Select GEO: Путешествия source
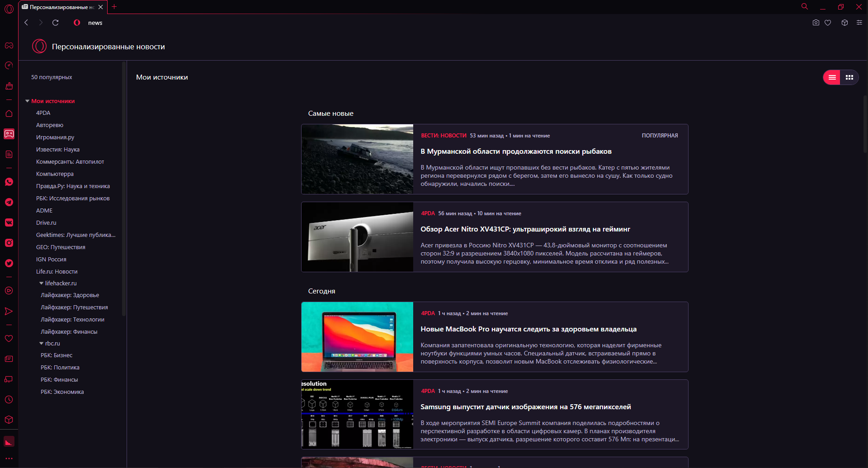This screenshot has width=868, height=468. [61, 247]
